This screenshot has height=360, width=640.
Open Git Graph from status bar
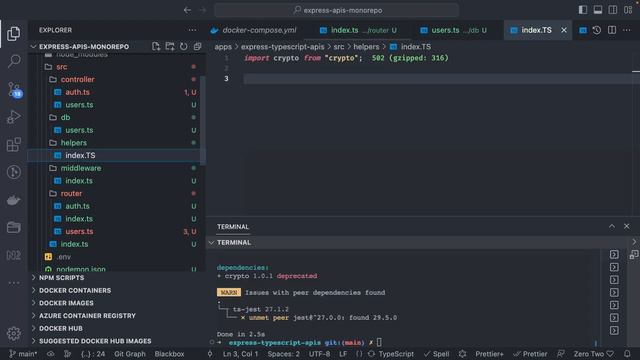tap(129, 354)
